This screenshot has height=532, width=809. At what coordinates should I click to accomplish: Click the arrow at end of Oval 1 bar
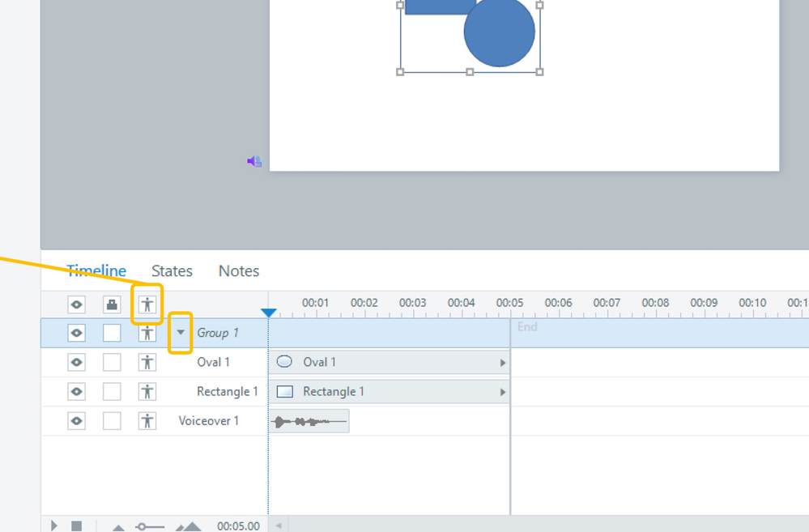click(503, 363)
